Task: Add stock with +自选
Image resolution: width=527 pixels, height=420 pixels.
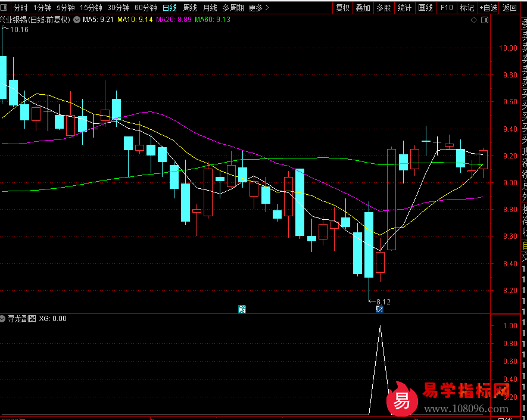Action: [x=488, y=8]
